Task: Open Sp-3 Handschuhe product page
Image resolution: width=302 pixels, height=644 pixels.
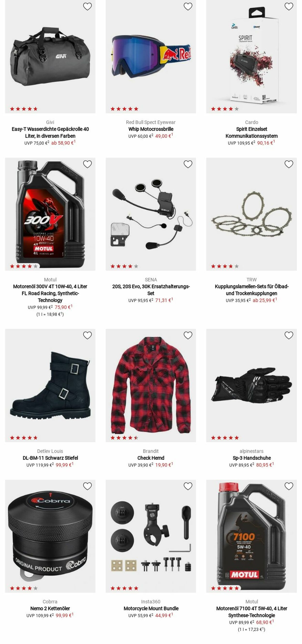Action: (252, 458)
